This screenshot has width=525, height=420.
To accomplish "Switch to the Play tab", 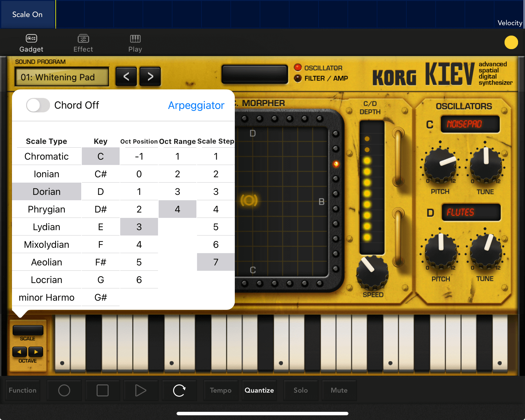I will point(135,43).
